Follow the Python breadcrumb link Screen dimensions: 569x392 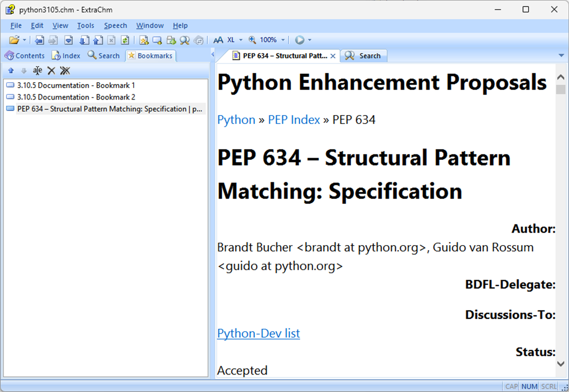(x=236, y=120)
